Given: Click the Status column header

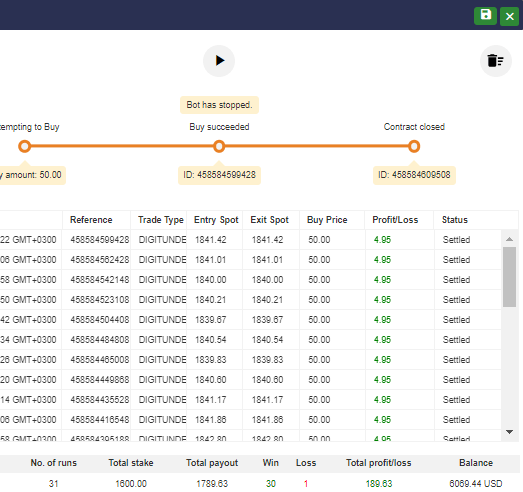Looking at the screenshot, I should 455,220.
